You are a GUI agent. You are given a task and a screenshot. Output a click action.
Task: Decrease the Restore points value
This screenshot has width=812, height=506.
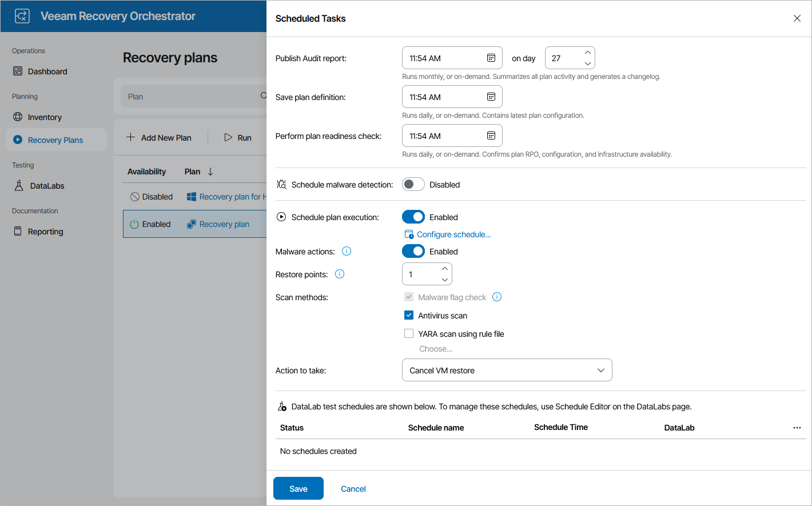click(x=445, y=280)
